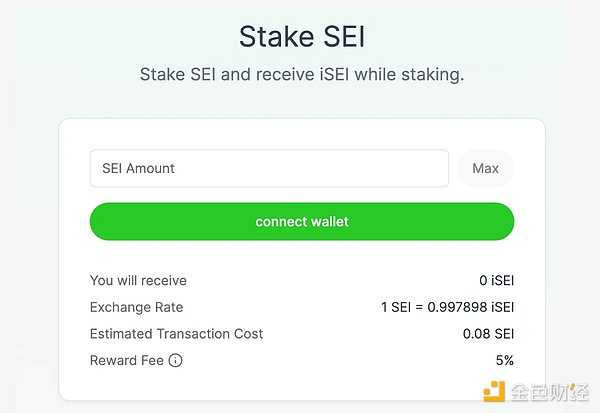This screenshot has height=413, width=600.
Task: Click the green connect wallet button
Action: tap(302, 221)
